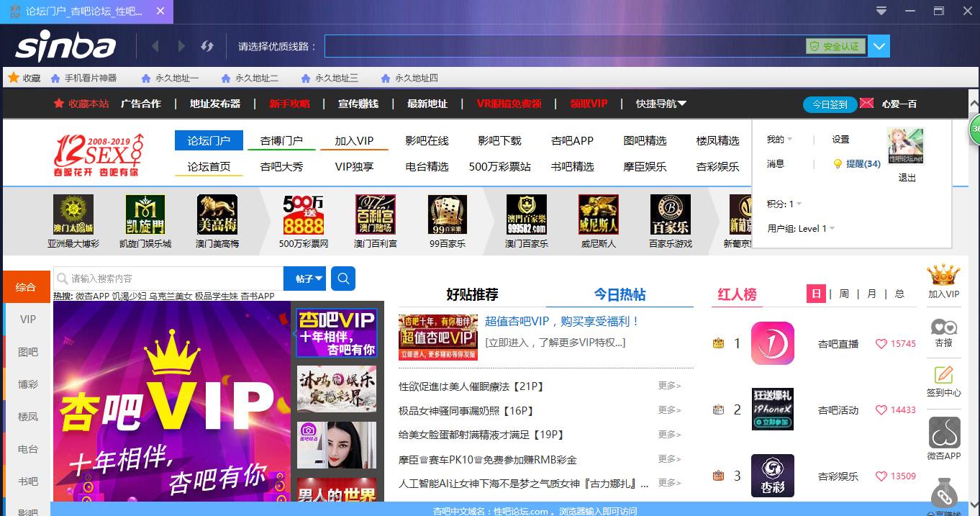Close the 论坛门户 browser tab
This screenshot has height=516, width=980.
[160, 12]
